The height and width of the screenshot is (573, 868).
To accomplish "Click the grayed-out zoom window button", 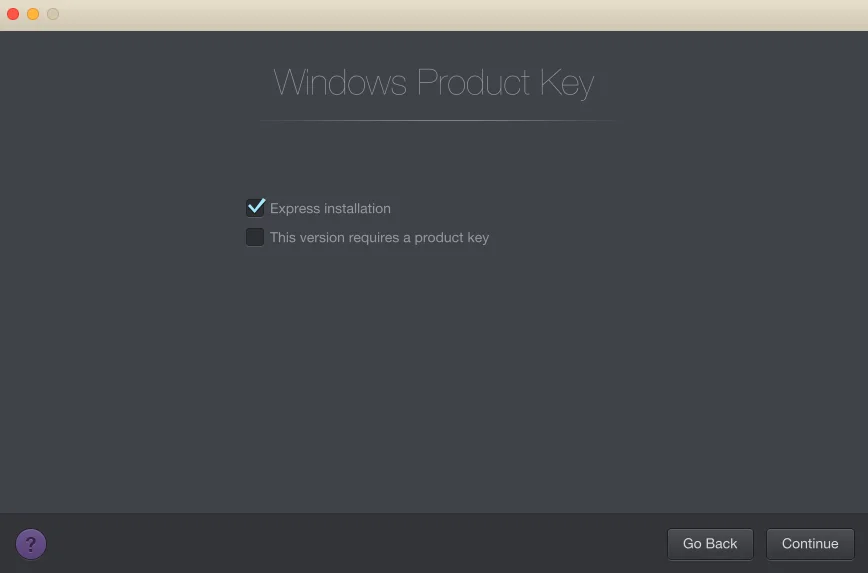I will (x=53, y=14).
